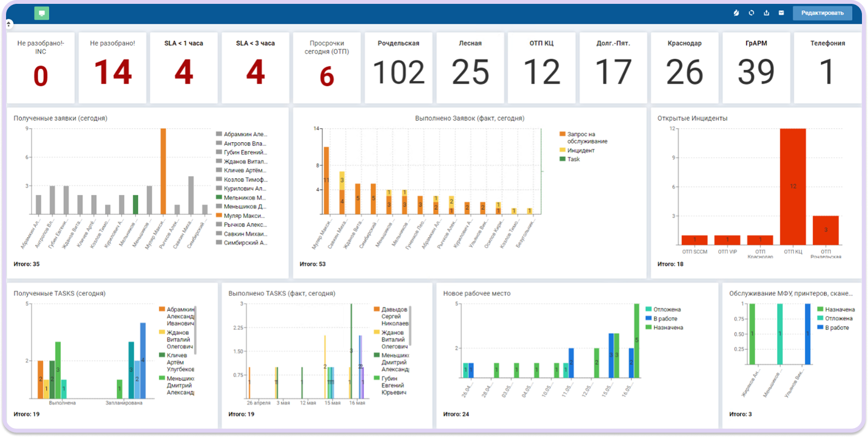Toggle Муляр Макси... in received requests legend
This screenshot has height=437, width=868.
[244, 216]
